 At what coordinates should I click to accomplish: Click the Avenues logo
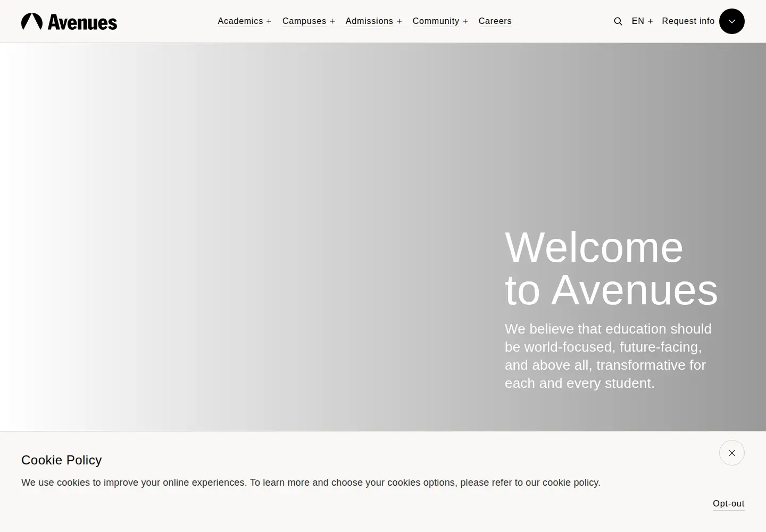click(69, 21)
